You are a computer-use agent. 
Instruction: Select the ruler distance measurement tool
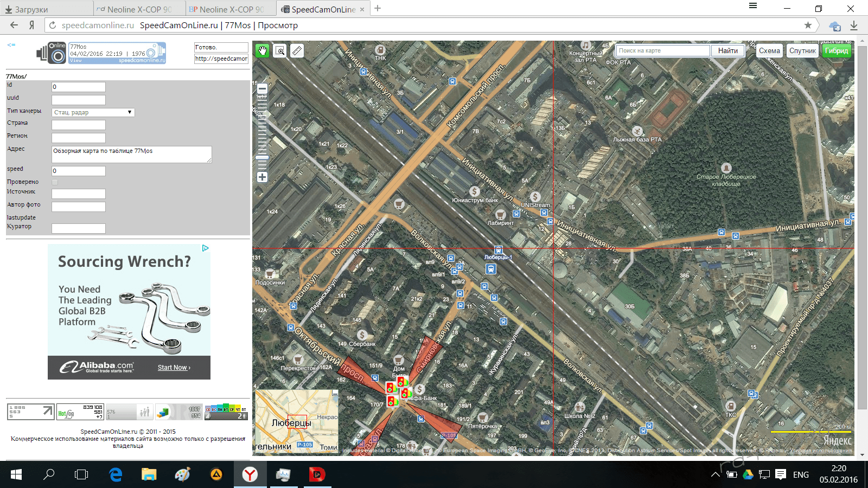click(297, 50)
